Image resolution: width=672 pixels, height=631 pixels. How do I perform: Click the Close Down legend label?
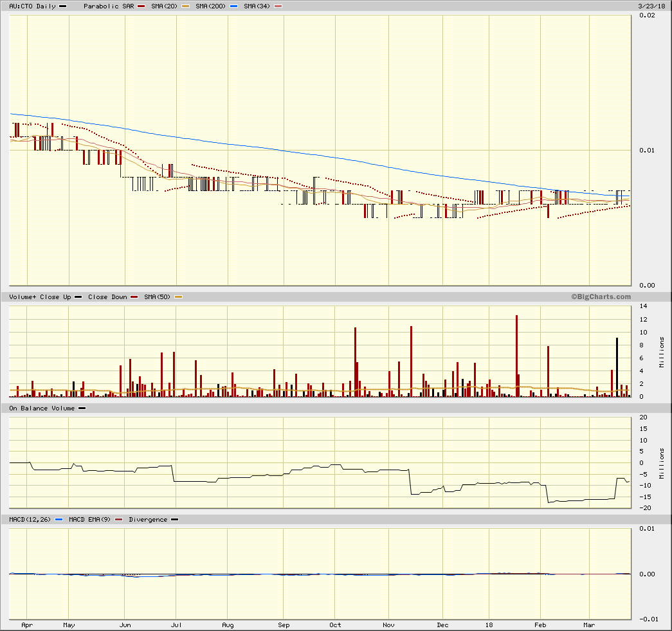pos(107,297)
